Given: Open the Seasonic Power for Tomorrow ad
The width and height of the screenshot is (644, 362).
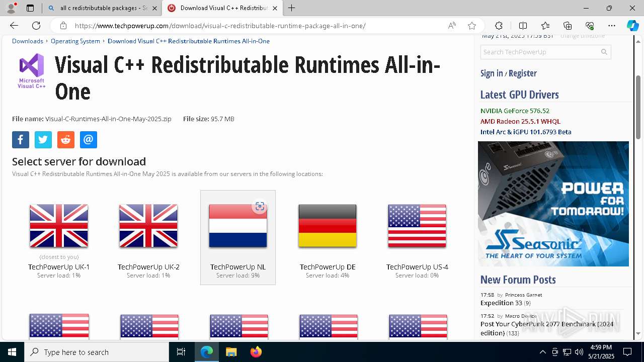Looking at the screenshot, I should [553, 204].
